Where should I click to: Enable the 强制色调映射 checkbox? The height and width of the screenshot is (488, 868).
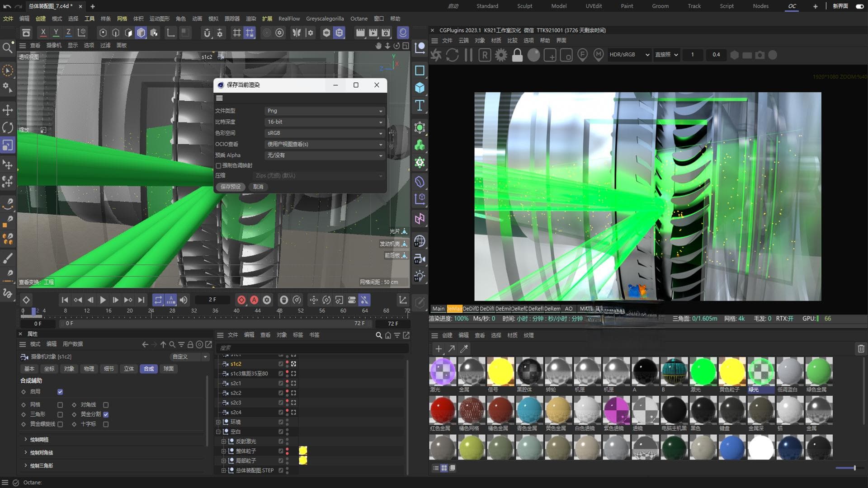point(218,166)
